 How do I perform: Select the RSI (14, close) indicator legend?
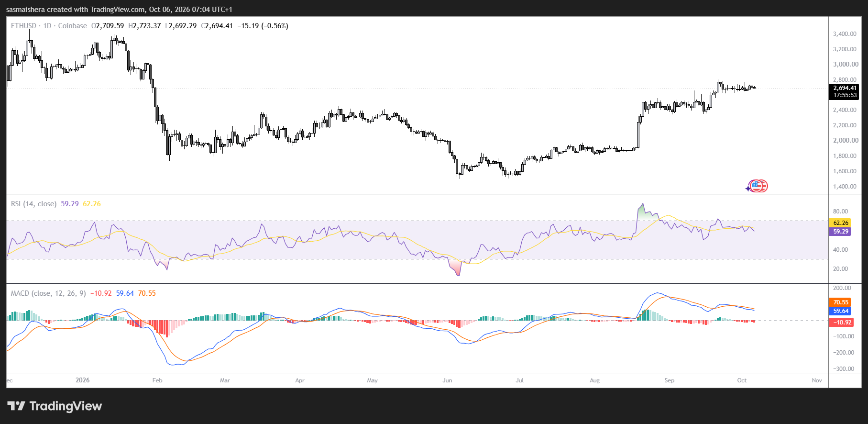coord(33,204)
